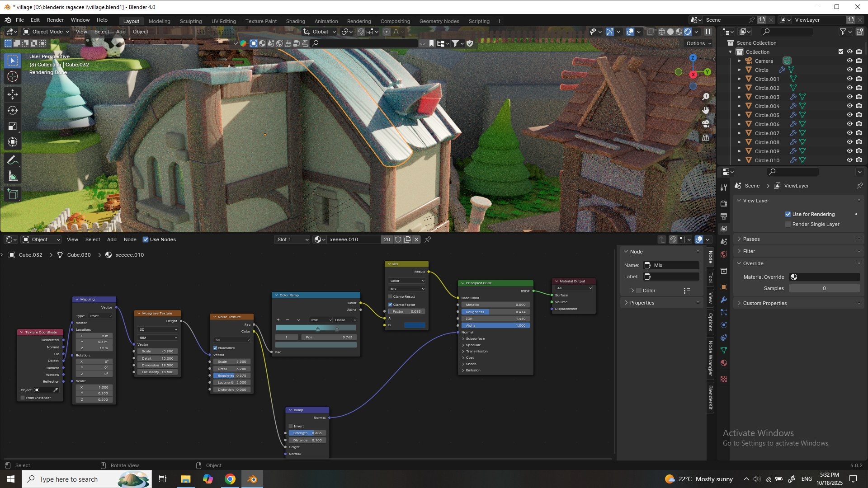Select the Rotate tool icon
Viewport: 868px width, 488px height.
coord(13,110)
